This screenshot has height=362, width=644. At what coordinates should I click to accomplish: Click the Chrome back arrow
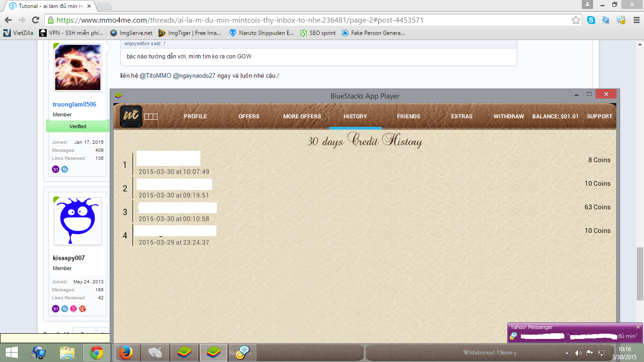coord(8,20)
